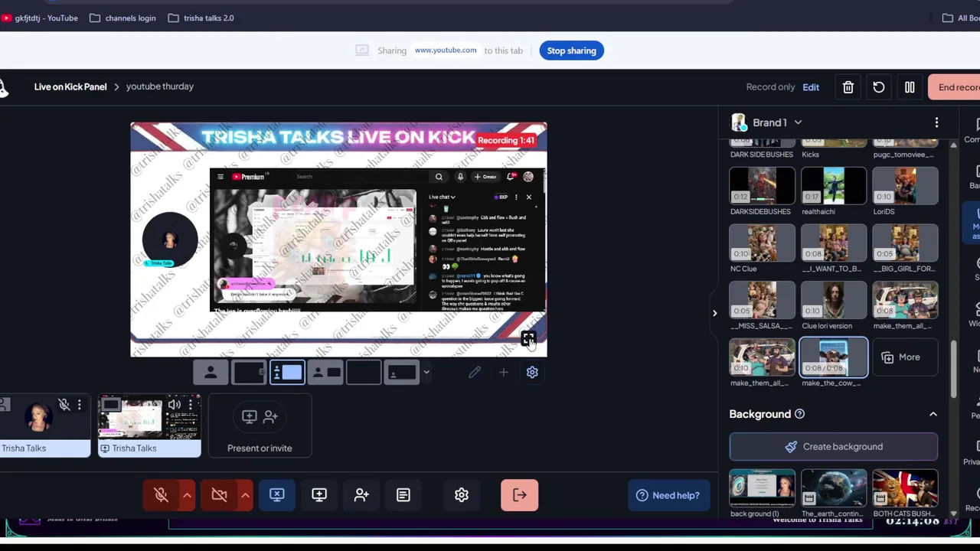This screenshot has width=980, height=551.
Task: Select back ground (1) background
Action: click(x=762, y=488)
